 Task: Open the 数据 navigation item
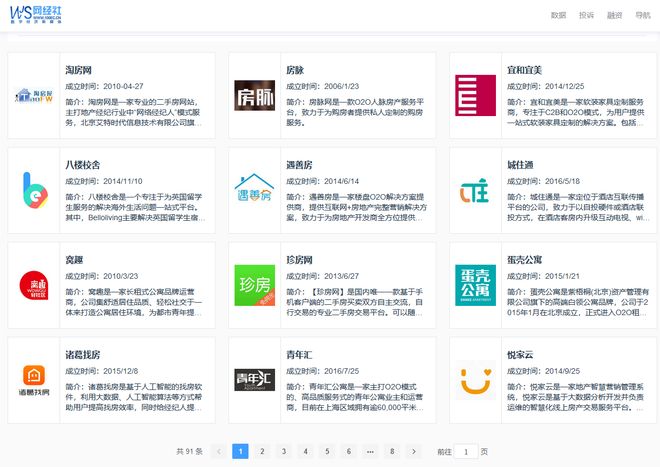tap(559, 15)
